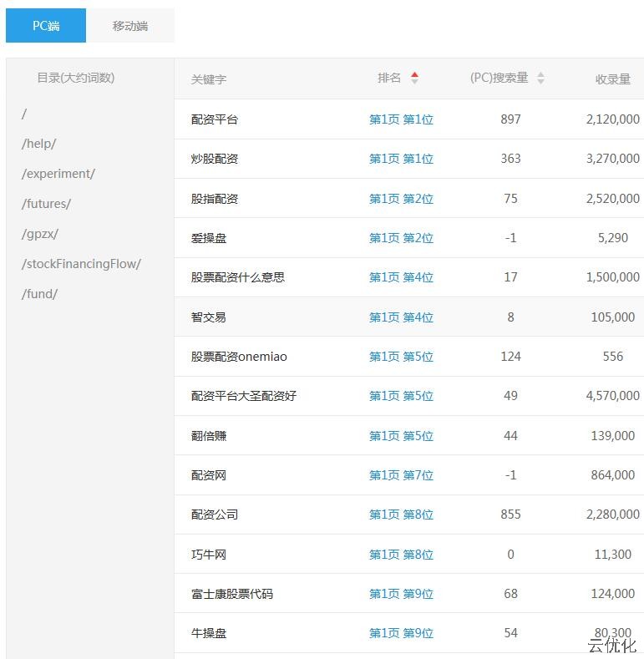Open the rank link for 配资平台

(401, 119)
